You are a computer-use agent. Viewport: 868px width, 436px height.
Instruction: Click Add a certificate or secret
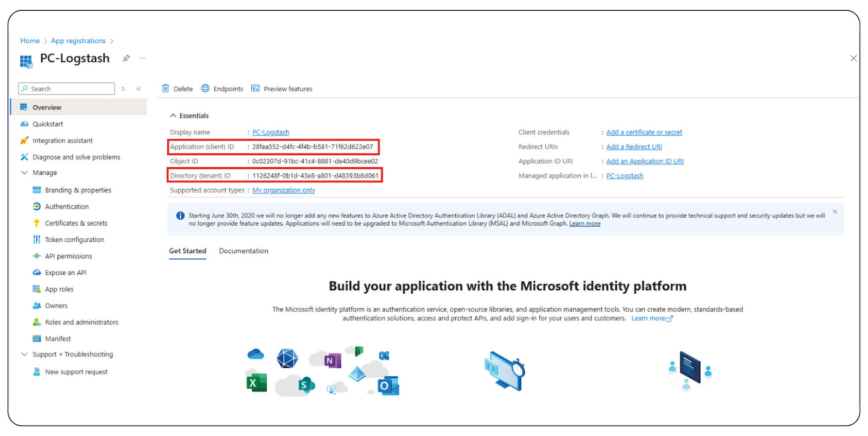coord(644,132)
